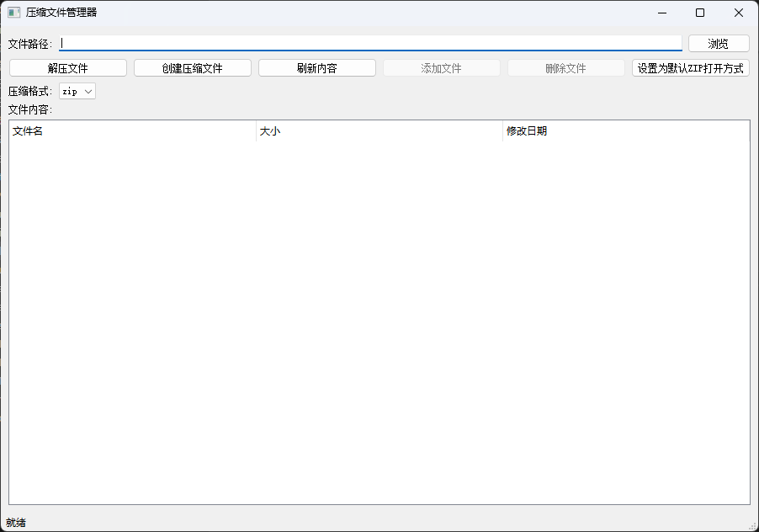
Task: Click 创建压缩文件 to create archive
Action: click(x=192, y=67)
